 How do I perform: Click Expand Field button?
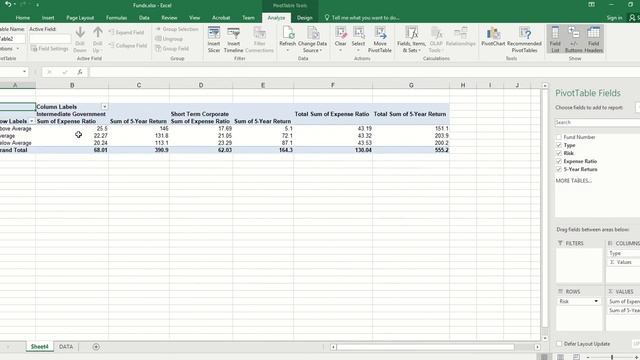click(126, 32)
